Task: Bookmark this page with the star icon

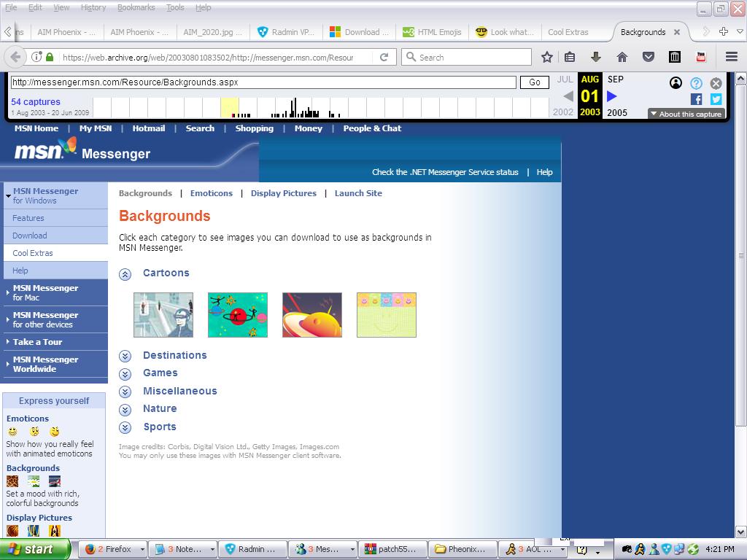Action: point(547,57)
